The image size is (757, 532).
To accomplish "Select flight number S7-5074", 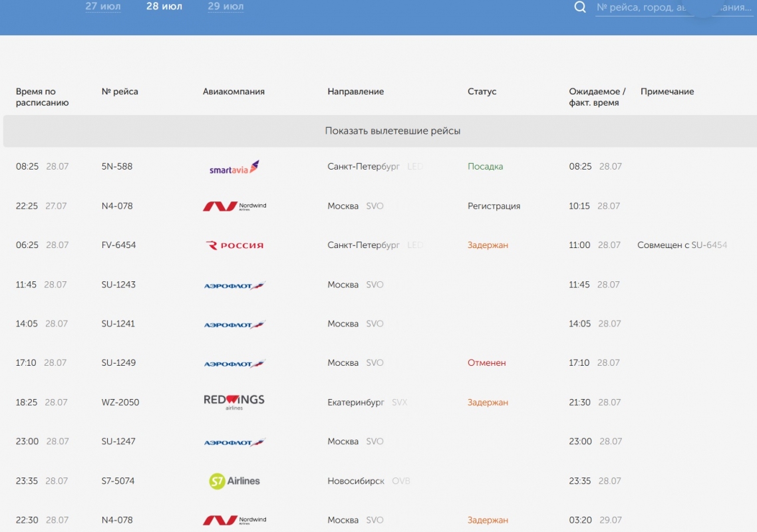I will [118, 481].
